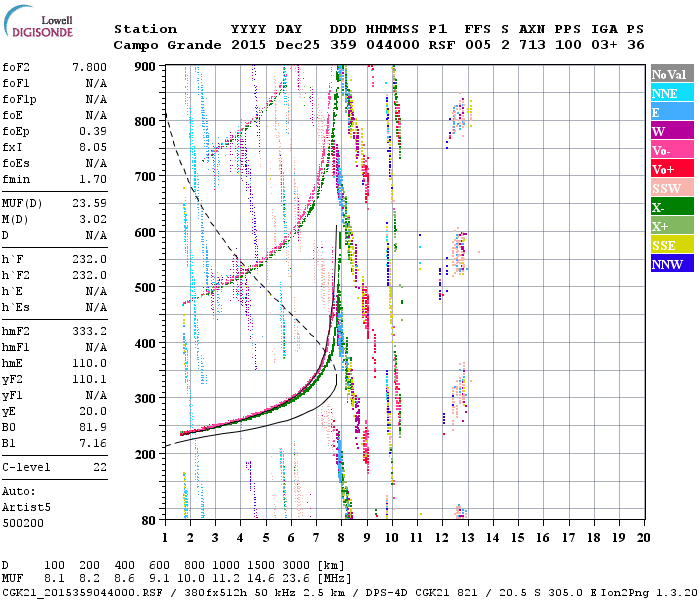The height and width of the screenshot is (600, 700).
Task: Select the E legend swatch
Action: (x=672, y=112)
